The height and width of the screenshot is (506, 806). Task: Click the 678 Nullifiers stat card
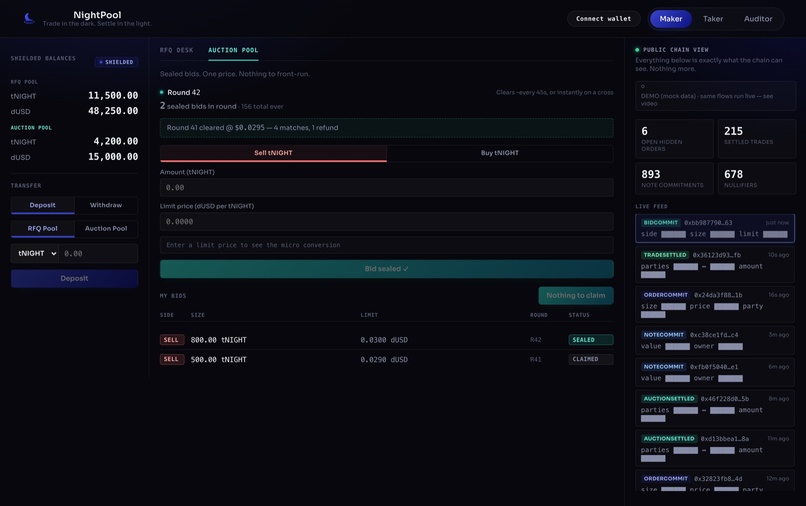[x=757, y=178]
